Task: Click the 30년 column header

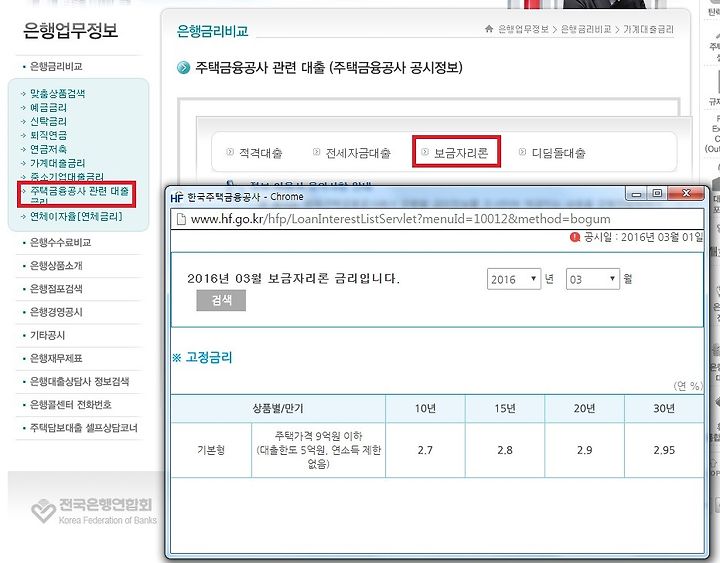Action: click(x=664, y=408)
